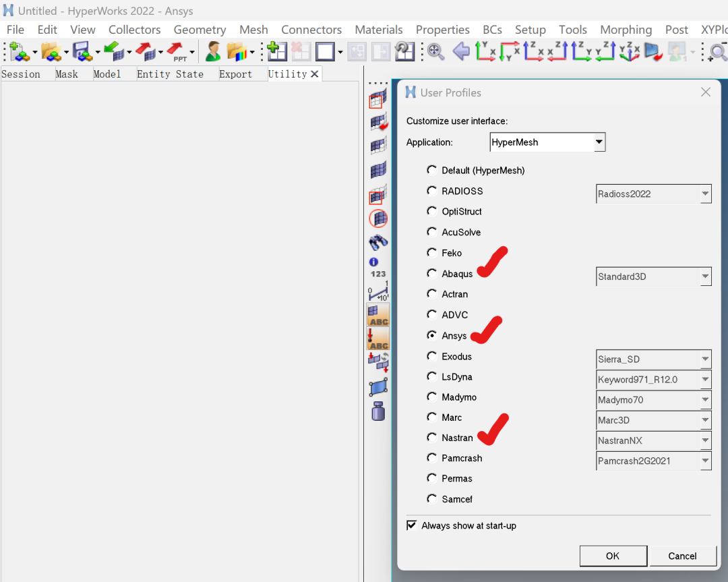Click OK in User Profiles dialog
Screen dimensions: 728x582
(x=613, y=556)
